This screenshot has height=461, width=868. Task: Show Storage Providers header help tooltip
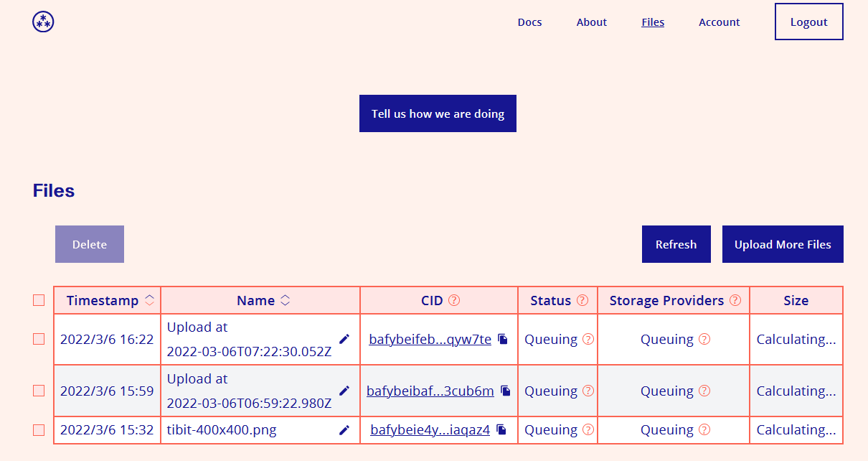pos(735,301)
